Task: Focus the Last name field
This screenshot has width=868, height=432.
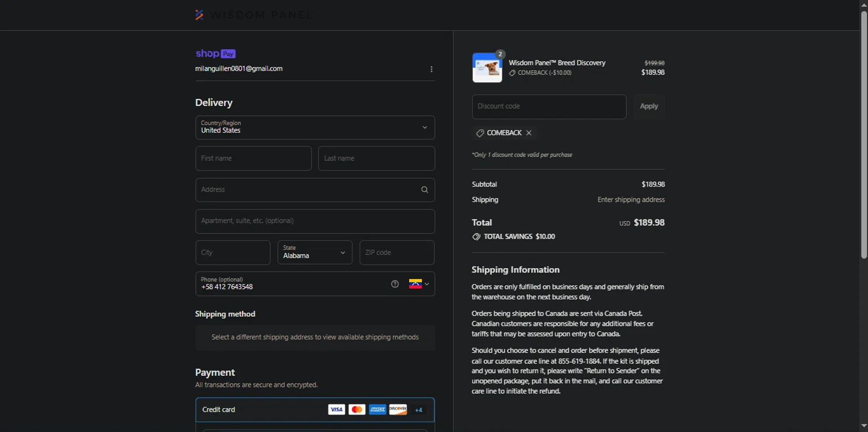Action: tap(376, 158)
